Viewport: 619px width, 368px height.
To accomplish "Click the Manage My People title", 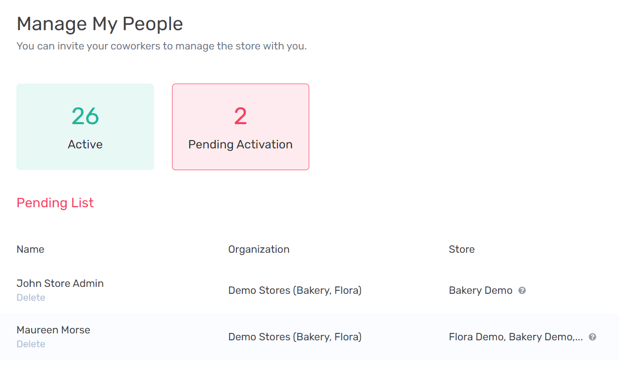I will pyautogui.click(x=99, y=24).
